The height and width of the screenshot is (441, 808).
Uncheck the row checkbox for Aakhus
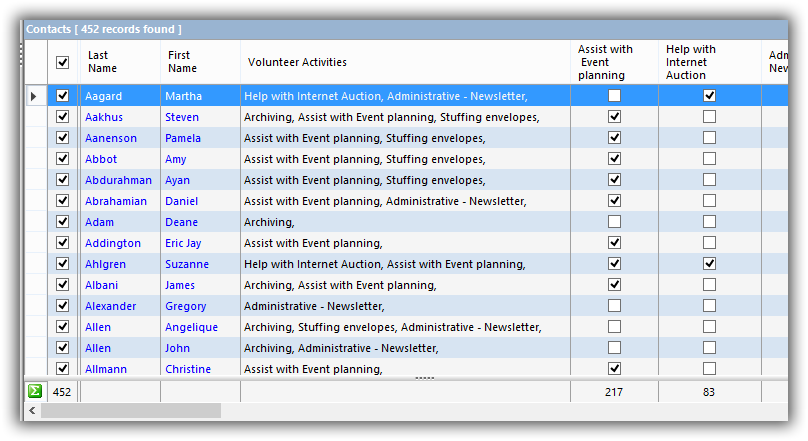[x=63, y=117]
